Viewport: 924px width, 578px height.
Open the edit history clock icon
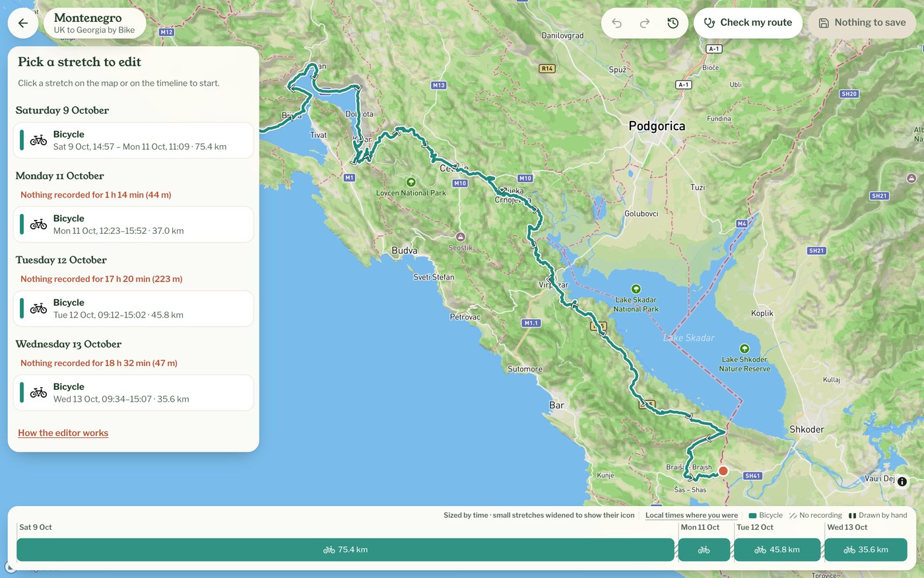click(673, 23)
